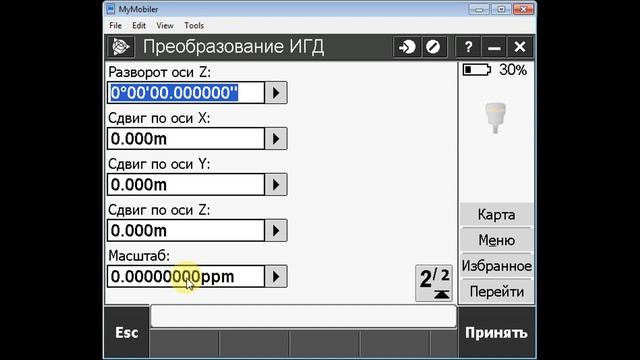This screenshot has height=360, width=640.
Task: Open options arrow for Сдвиг по оси Z
Action: [276, 231]
